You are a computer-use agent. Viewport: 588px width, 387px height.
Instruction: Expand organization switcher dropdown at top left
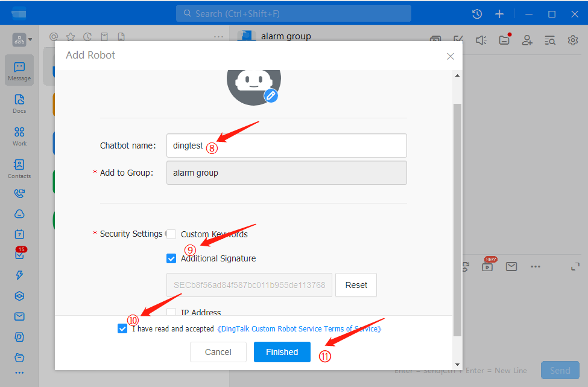[22, 40]
